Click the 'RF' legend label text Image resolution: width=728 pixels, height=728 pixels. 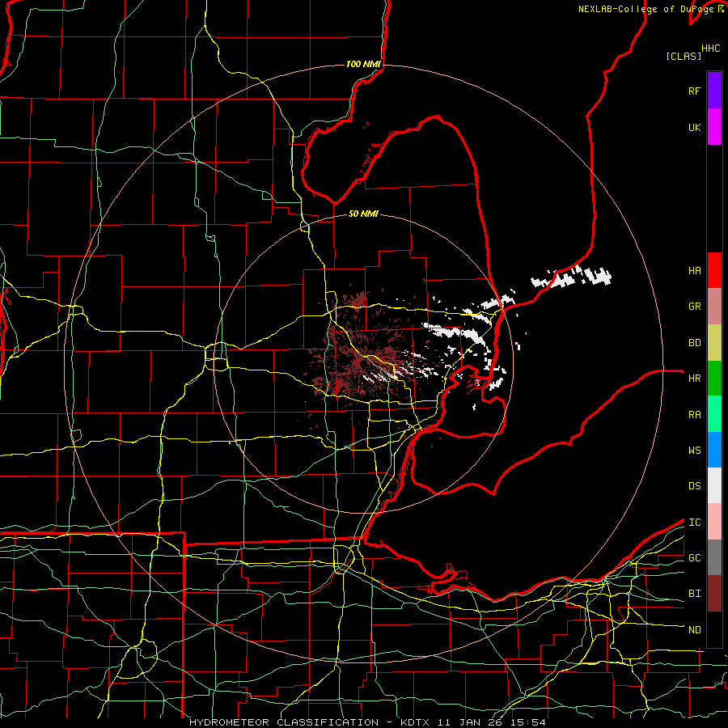coord(694,91)
